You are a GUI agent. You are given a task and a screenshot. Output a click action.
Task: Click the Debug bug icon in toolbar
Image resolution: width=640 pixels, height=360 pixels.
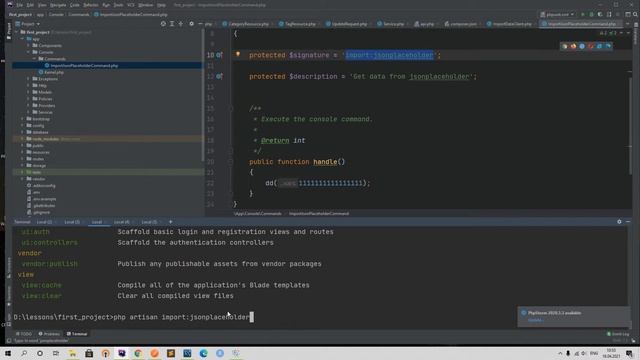[591, 14]
